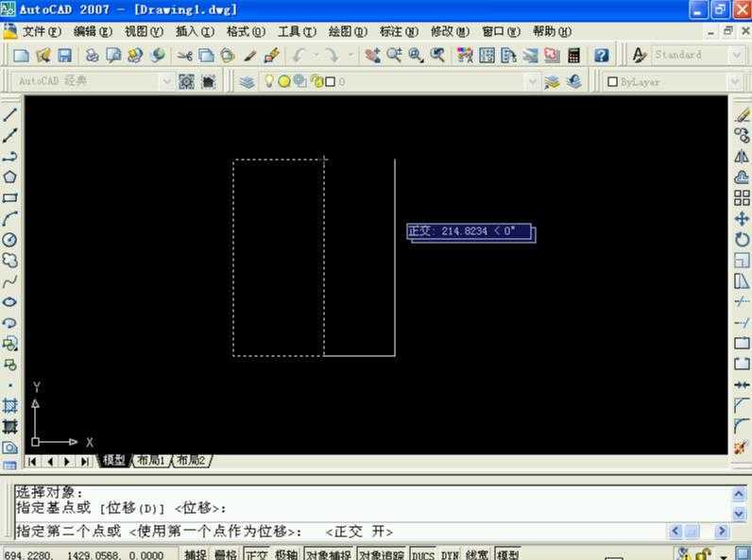Toggle the 对象捕捉 object snap

(x=329, y=554)
